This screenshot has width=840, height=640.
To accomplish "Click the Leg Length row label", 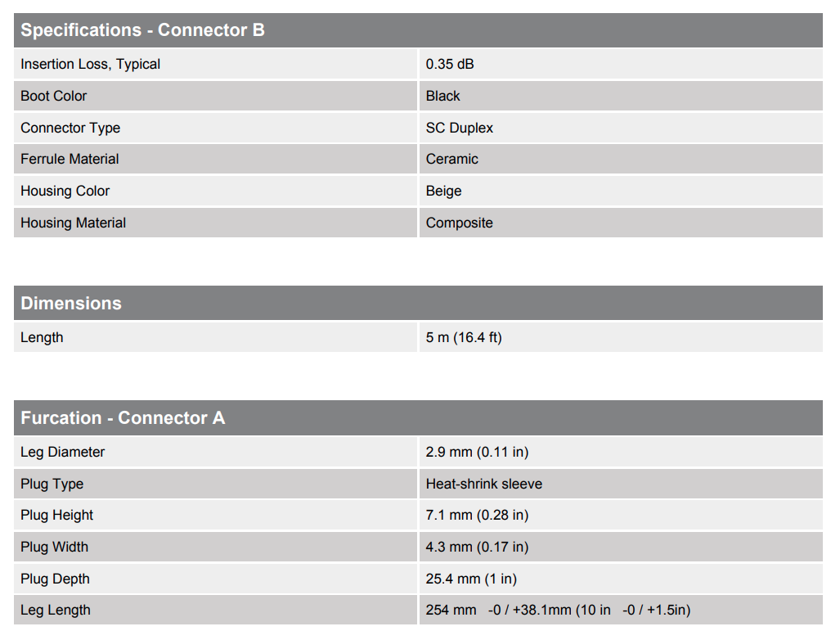I will [x=56, y=610].
